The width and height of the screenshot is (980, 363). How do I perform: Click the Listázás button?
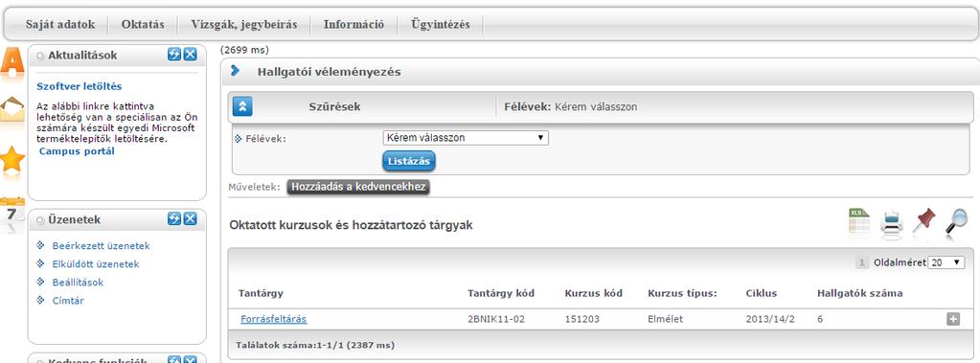click(409, 161)
